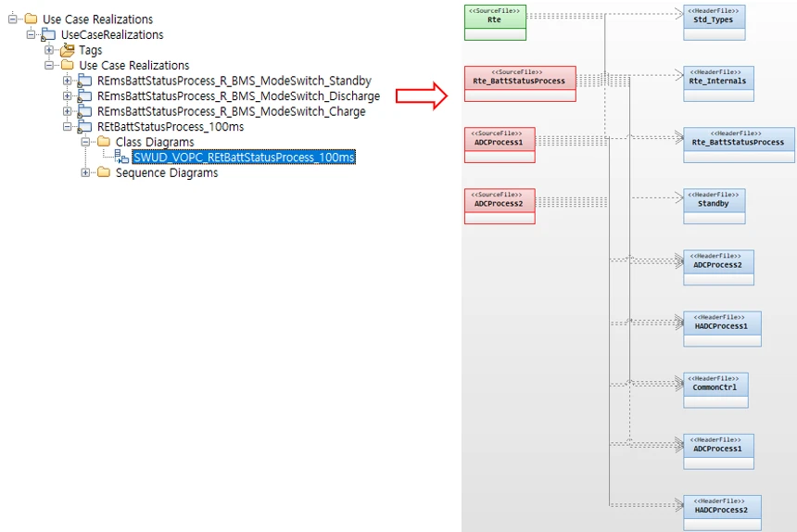Select the REmsBattStatusProcess_R_BMS_ModeSwitch_Discharge tree item
This screenshot has height=532, width=797.
(238, 96)
